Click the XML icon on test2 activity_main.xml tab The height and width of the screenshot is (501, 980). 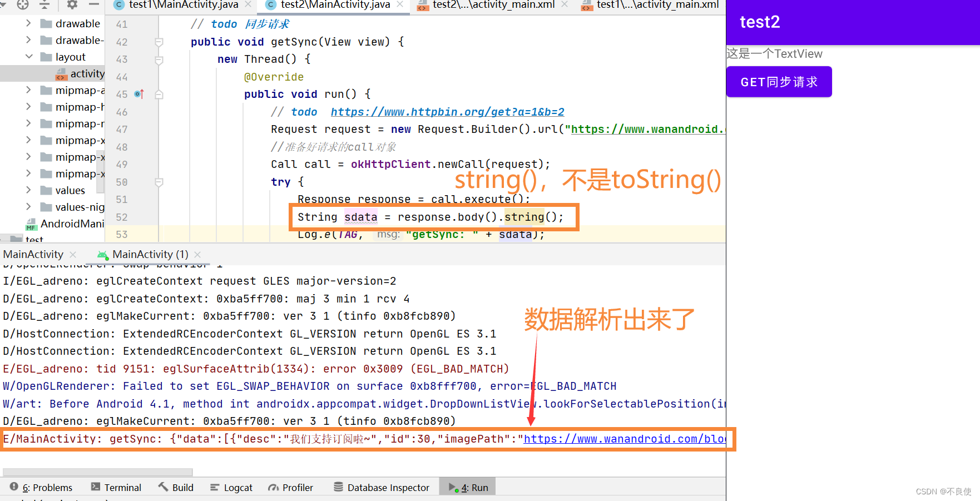coord(423,6)
